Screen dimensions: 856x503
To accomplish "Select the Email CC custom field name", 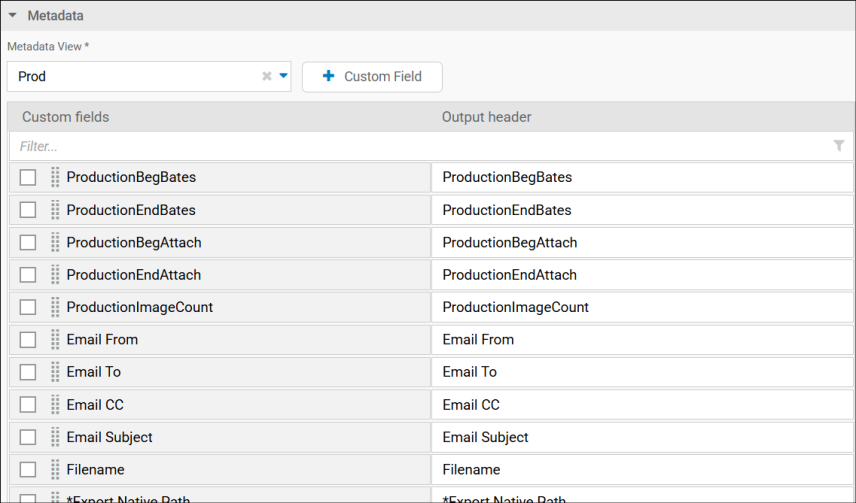I will click(x=95, y=405).
